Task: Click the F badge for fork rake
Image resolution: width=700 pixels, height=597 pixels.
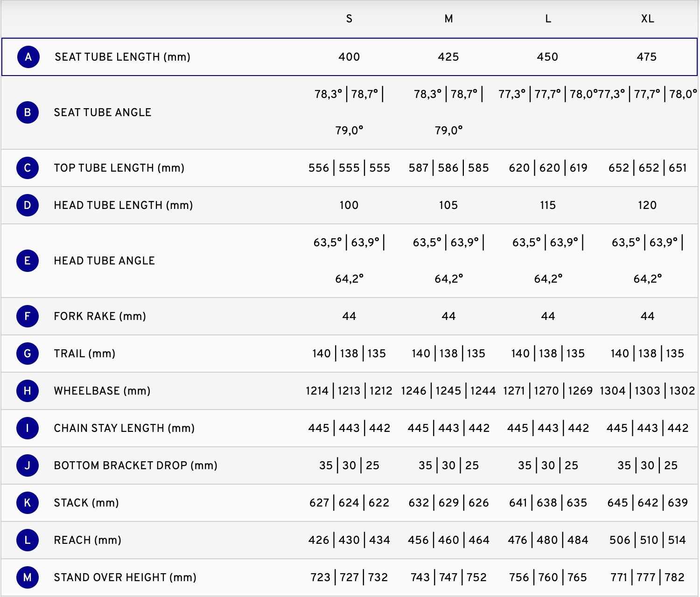Action: [28, 316]
